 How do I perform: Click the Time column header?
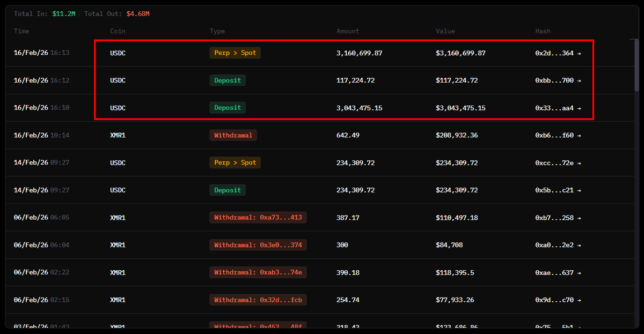(21, 31)
